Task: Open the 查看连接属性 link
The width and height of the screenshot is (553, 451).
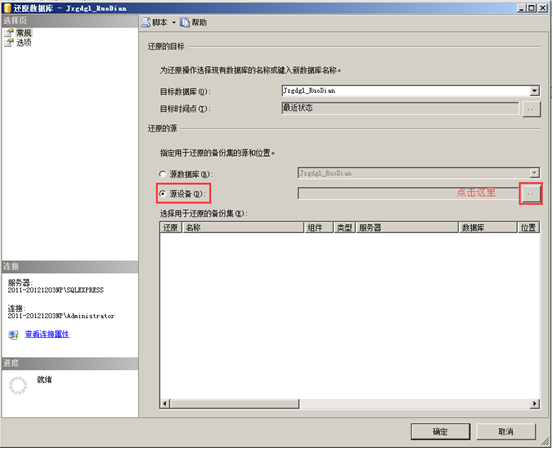Action: click(47, 334)
